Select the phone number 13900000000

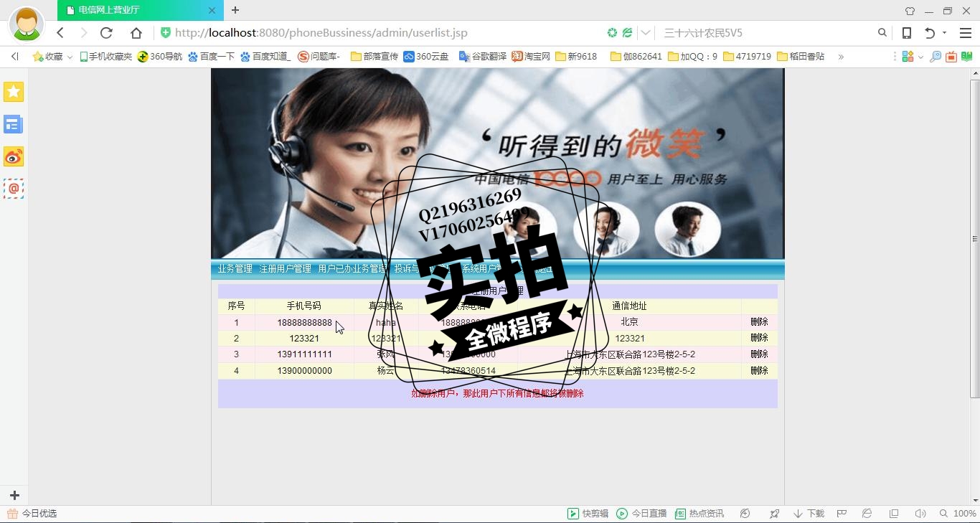coord(304,371)
